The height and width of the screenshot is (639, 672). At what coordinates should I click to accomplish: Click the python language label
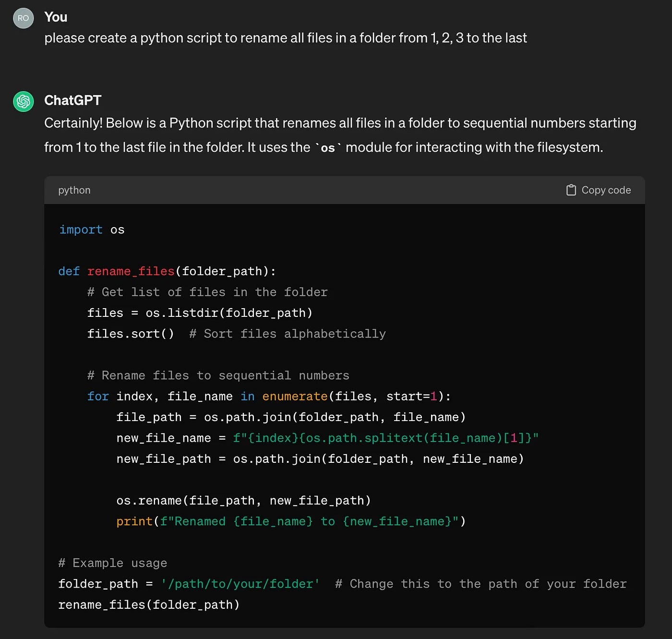pyautogui.click(x=74, y=190)
